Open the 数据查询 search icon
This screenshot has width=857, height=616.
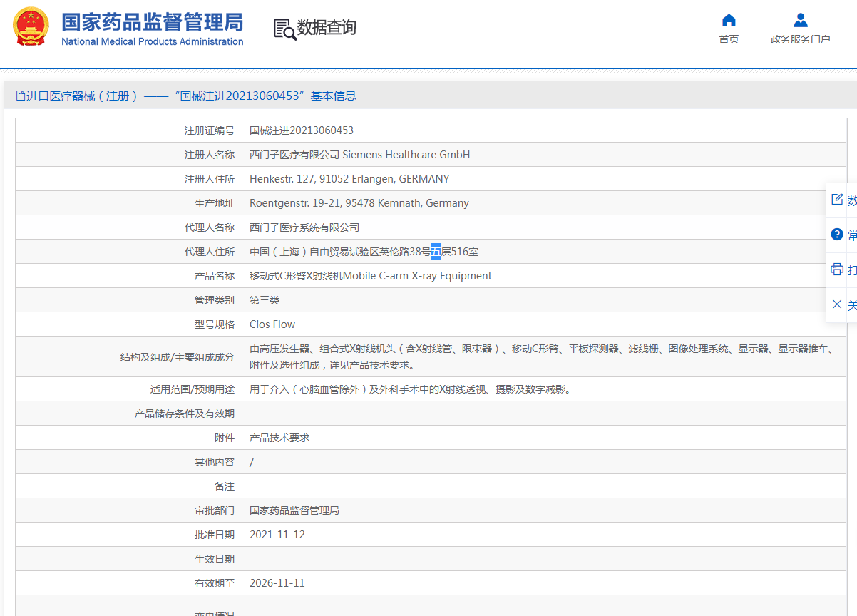tap(285, 29)
